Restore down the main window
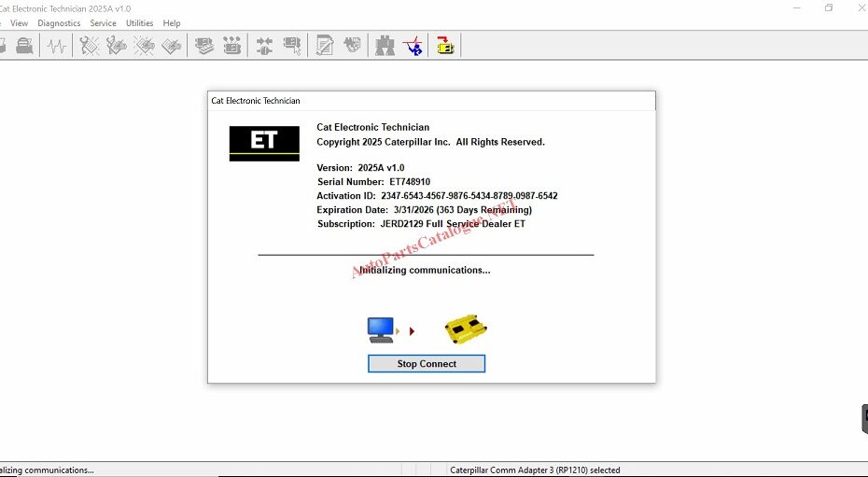The width and height of the screenshot is (868, 477). click(x=829, y=7)
